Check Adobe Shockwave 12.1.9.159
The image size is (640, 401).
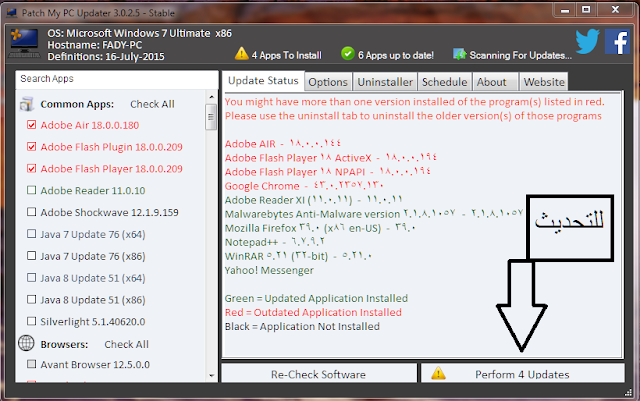(31, 212)
